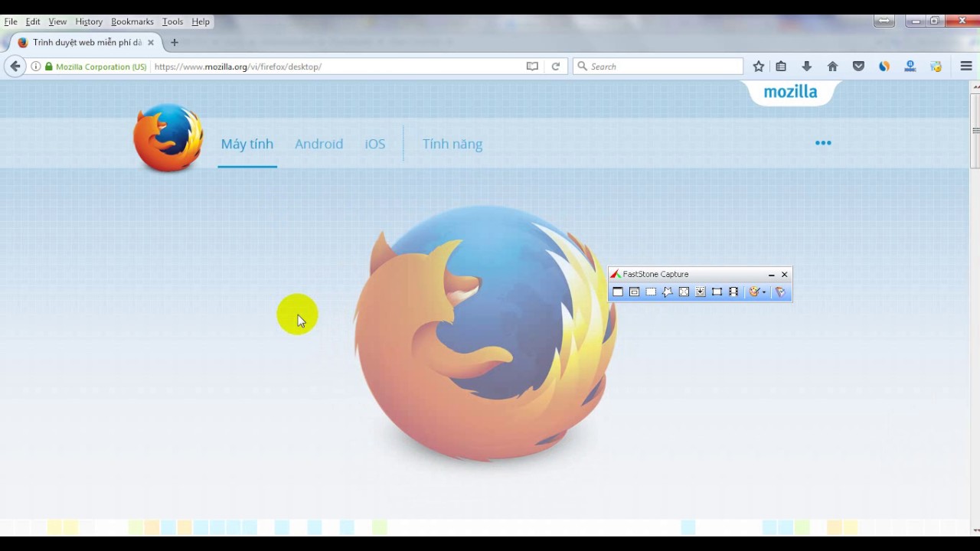Expand the three-dots more menu

(x=823, y=143)
